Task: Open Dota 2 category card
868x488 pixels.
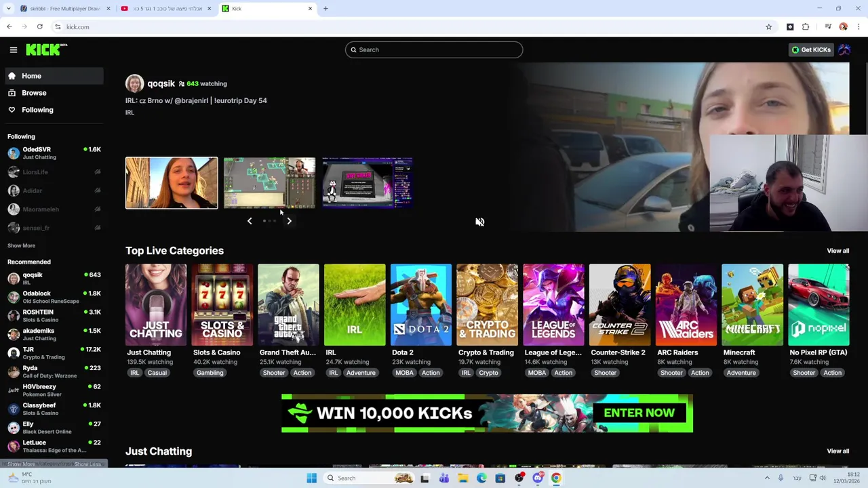Action: coord(421,305)
